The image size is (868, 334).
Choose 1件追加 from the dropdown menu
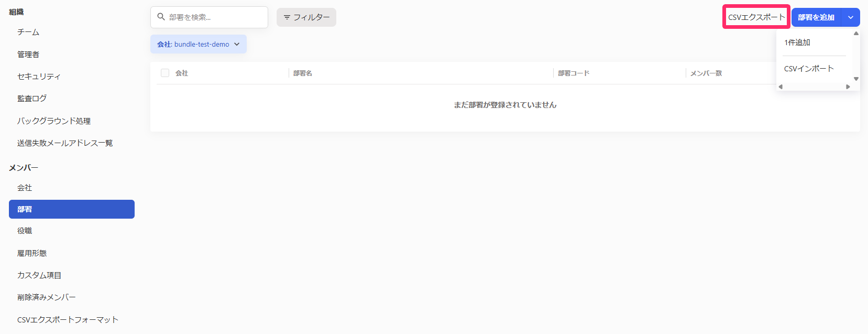point(797,42)
